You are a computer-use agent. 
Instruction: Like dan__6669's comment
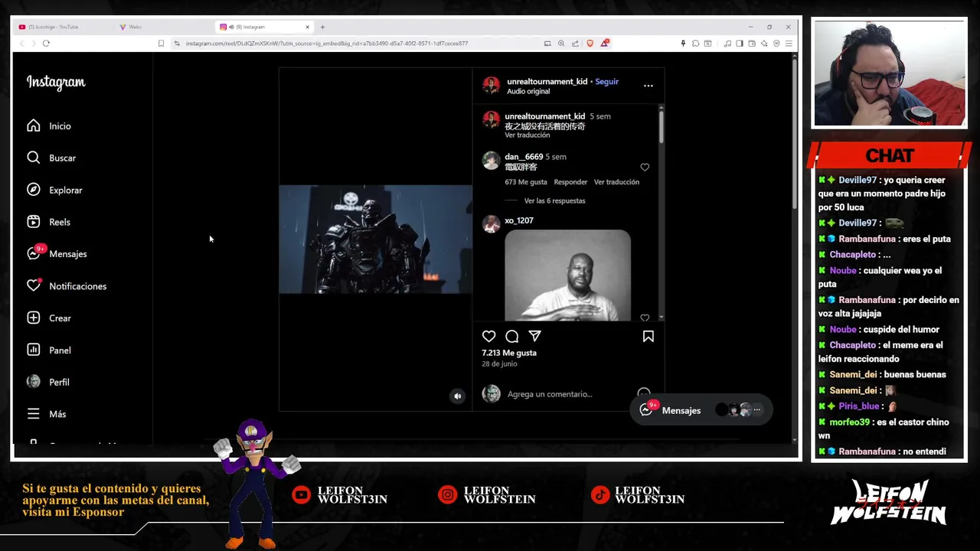pyautogui.click(x=645, y=167)
